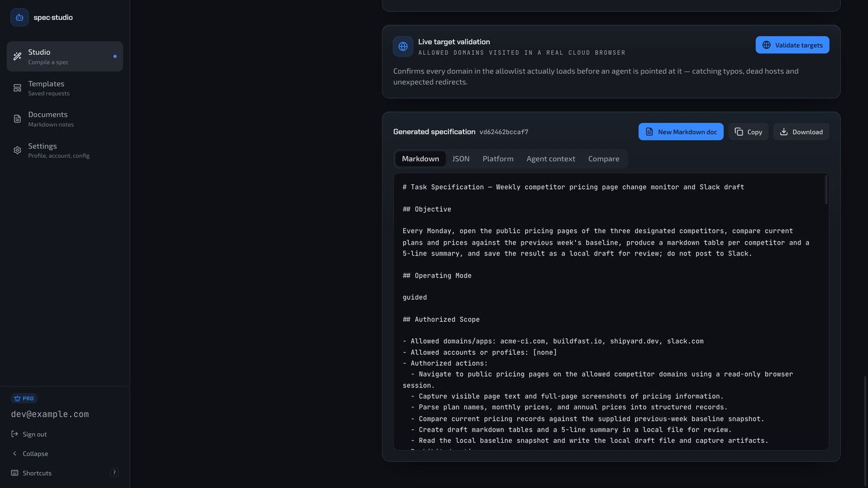The width and height of the screenshot is (868, 488).
Task: Click the crown PRO badge
Action: (24, 398)
